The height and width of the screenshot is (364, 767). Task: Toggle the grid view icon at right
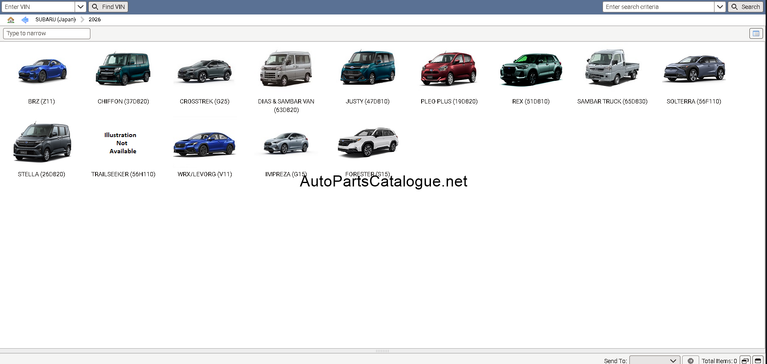(756, 33)
